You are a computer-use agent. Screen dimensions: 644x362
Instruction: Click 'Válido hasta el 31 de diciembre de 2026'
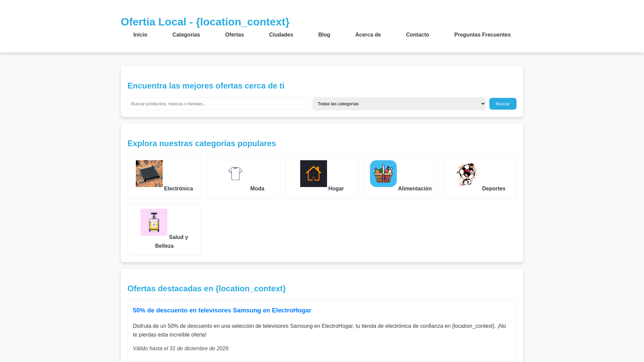[x=180, y=349]
